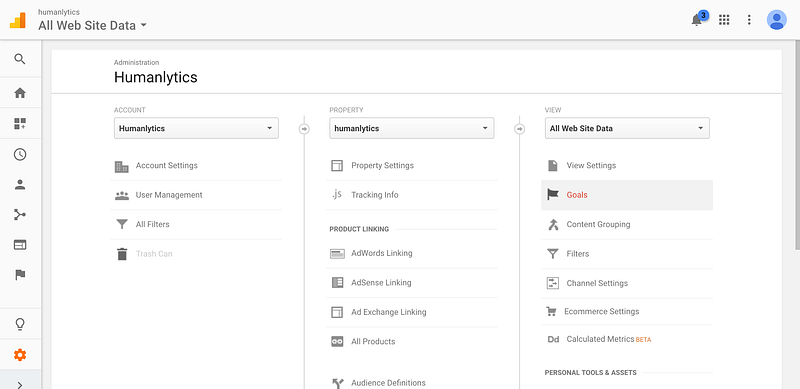This screenshot has width=800, height=389.
Task: Open View Settings link
Action: pos(591,165)
